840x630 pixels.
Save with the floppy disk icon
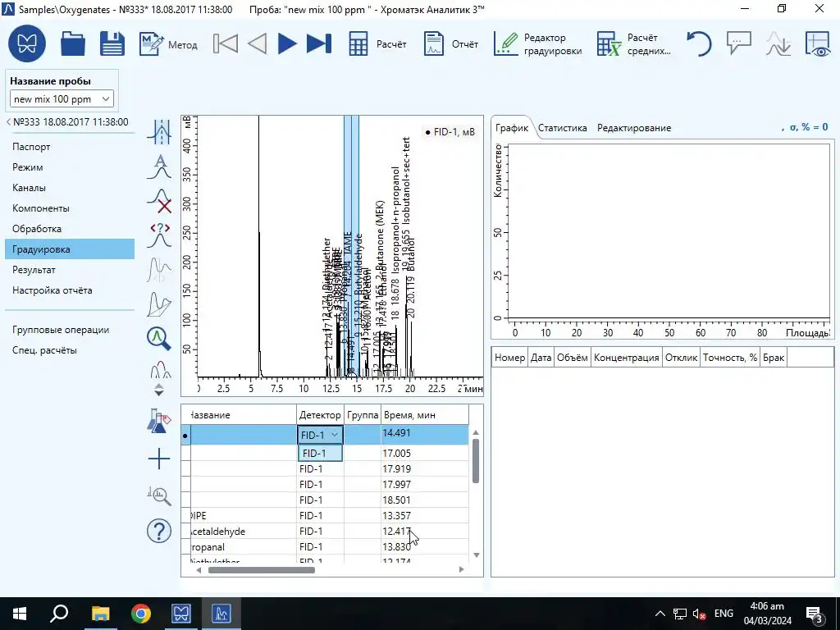112,44
